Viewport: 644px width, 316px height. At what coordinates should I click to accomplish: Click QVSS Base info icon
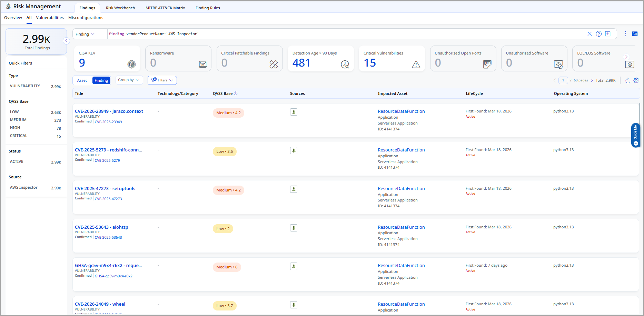pos(236,93)
